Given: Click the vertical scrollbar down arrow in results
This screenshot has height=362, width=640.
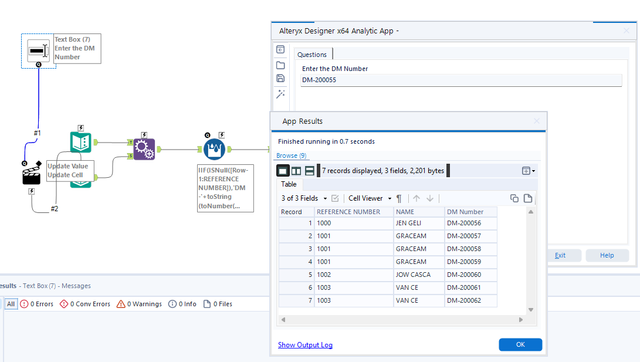Looking at the screenshot, I should pyautogui.click(x=531, y=310).
